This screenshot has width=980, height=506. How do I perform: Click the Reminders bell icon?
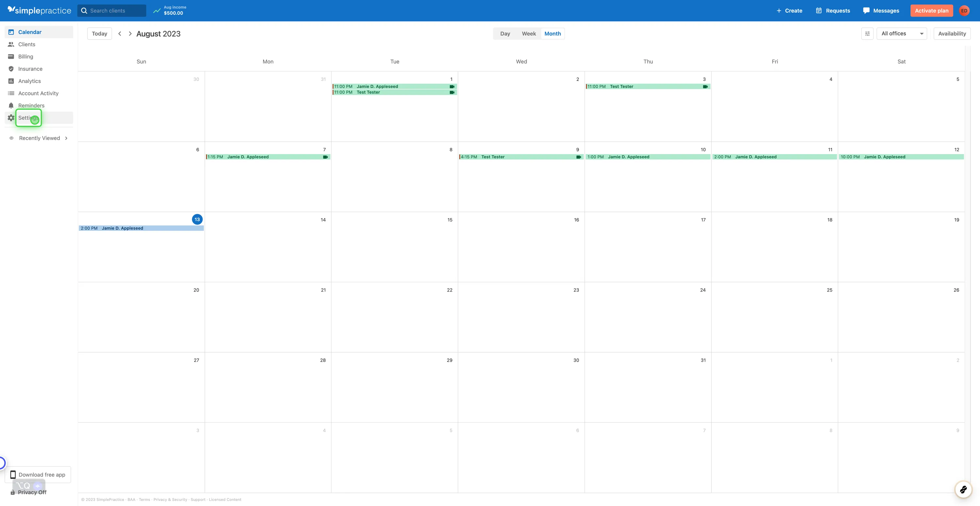[11, 105]
